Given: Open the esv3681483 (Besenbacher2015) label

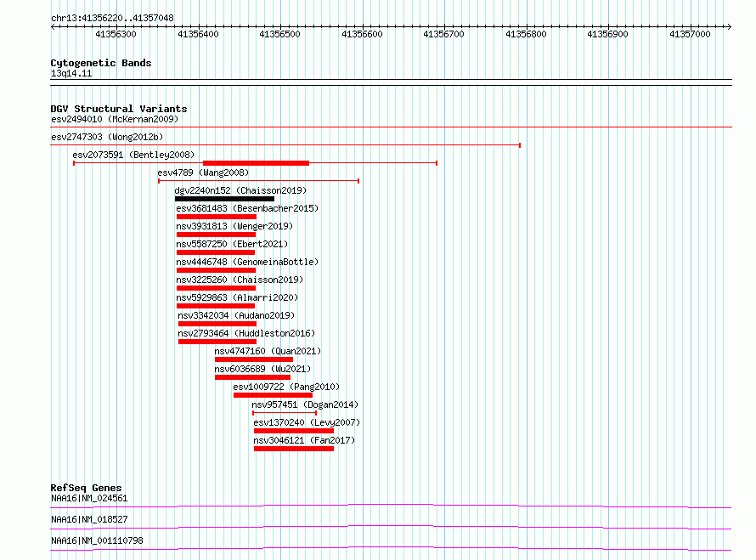Looking at the screenshot, I should tap(247, 208).
